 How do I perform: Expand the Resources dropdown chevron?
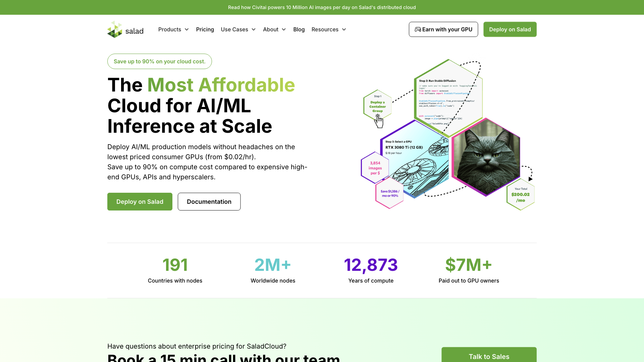pos(344,29)
